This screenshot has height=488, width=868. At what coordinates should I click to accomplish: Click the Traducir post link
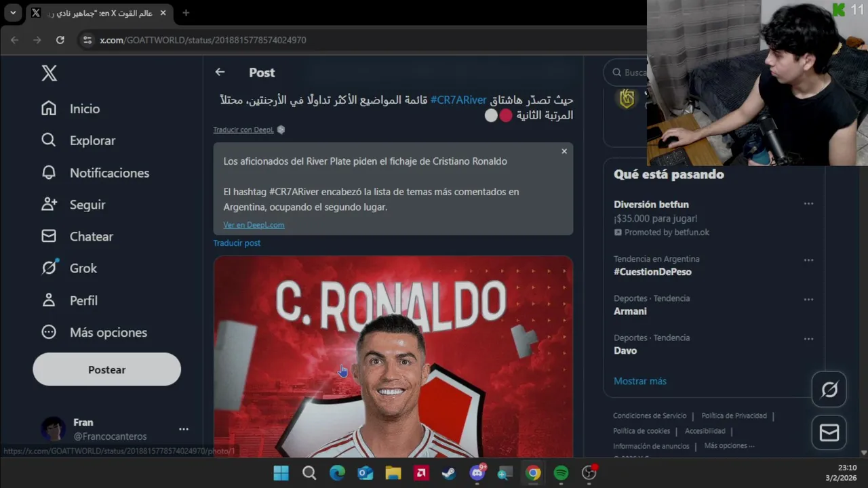[237, 243]
